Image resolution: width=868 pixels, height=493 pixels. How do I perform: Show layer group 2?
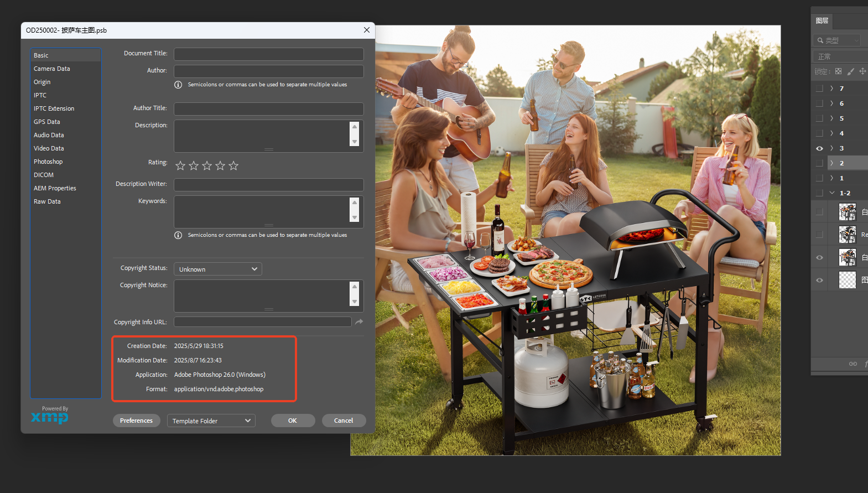click(x=819, y=163)
